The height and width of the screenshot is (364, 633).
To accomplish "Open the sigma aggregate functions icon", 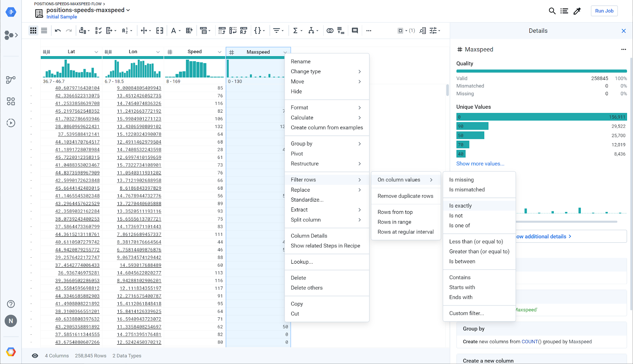I will coord(297,30).
